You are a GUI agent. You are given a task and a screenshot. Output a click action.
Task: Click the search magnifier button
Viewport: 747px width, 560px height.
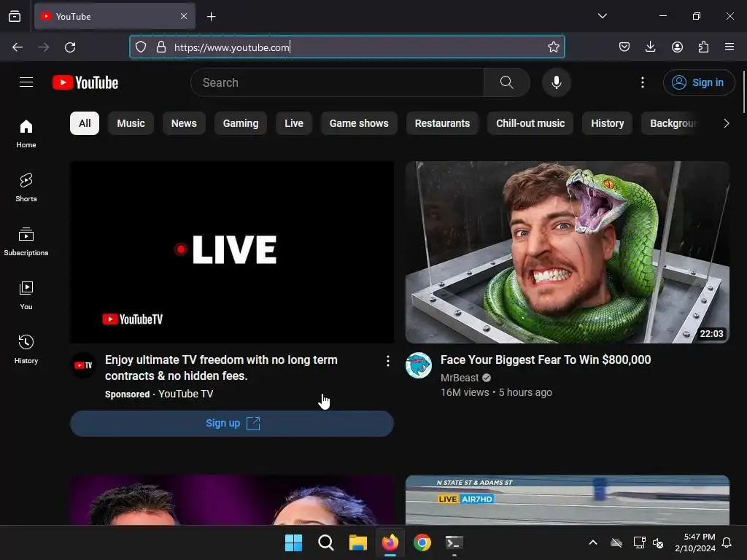click(506, 82)
